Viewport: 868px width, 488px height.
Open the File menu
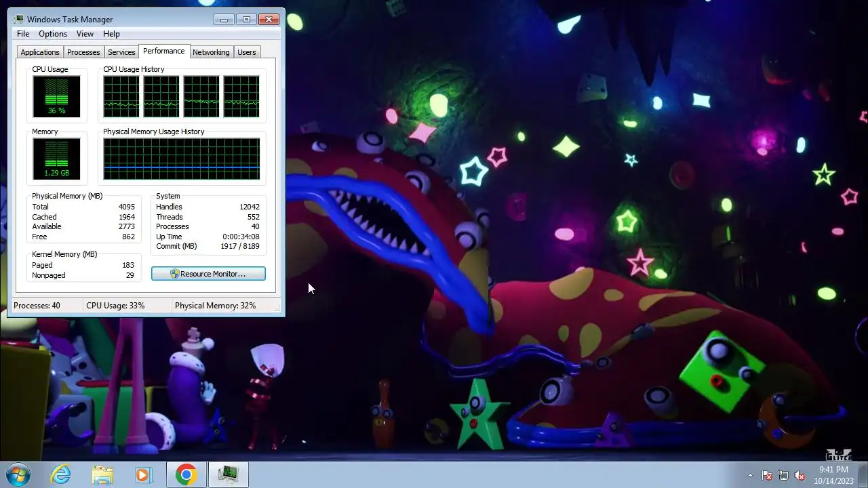click(x=23, y=34)
